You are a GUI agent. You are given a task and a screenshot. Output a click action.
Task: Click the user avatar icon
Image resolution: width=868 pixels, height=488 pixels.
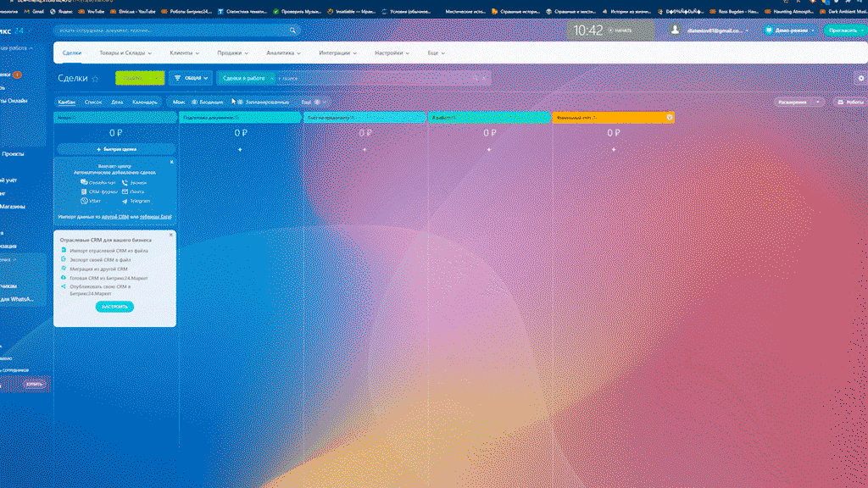[x=675, y=30]
